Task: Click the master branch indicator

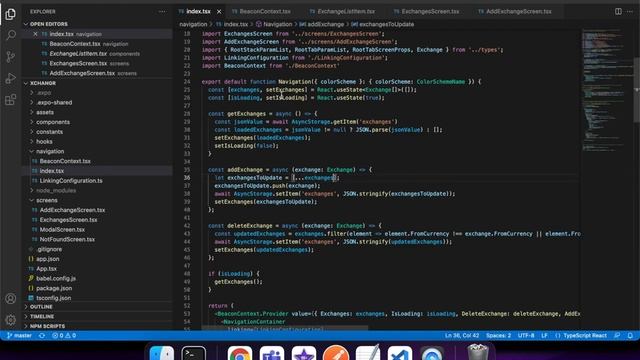Action: click(x=19, y=336)
